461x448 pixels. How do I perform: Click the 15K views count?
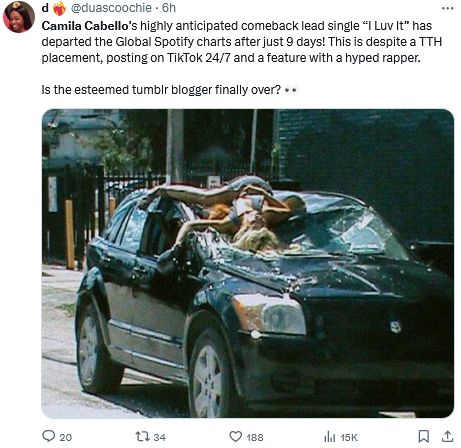click(349, 437)
